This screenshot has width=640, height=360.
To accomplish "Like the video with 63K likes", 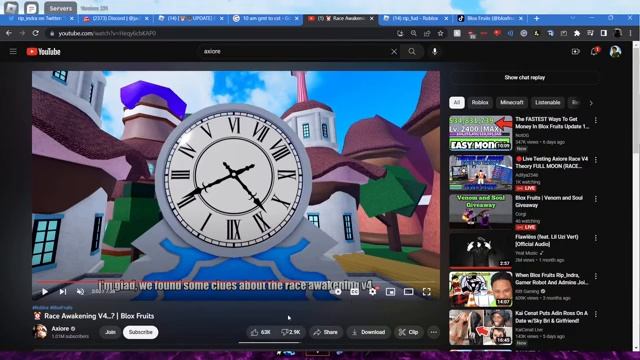I will click(x=261, y=332).
